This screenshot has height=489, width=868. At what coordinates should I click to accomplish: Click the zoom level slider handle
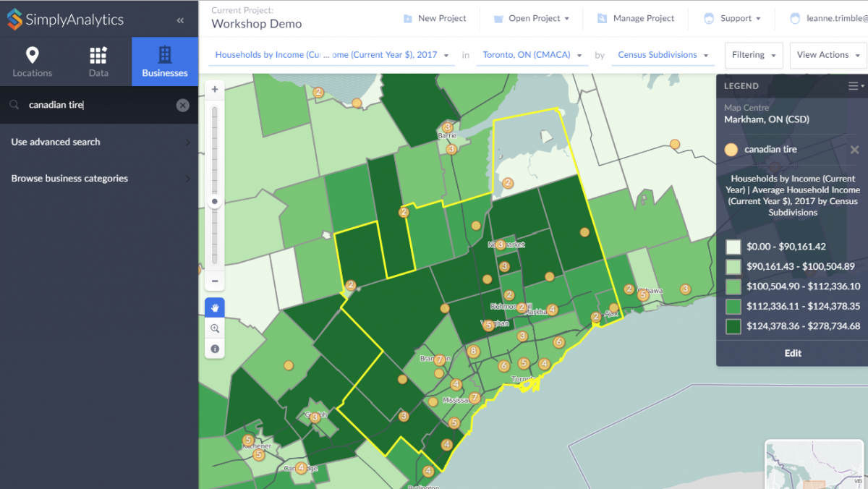pyautogui.click(x=215, y=202)
